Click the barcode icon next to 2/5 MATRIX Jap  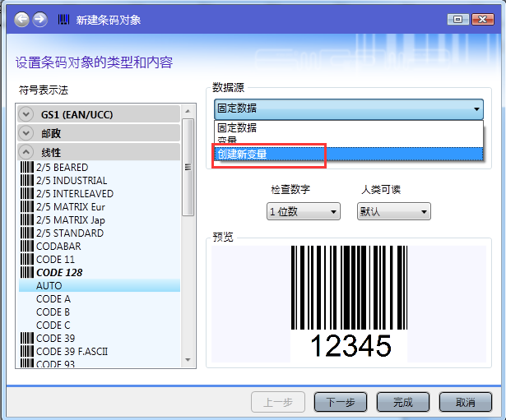27,219
